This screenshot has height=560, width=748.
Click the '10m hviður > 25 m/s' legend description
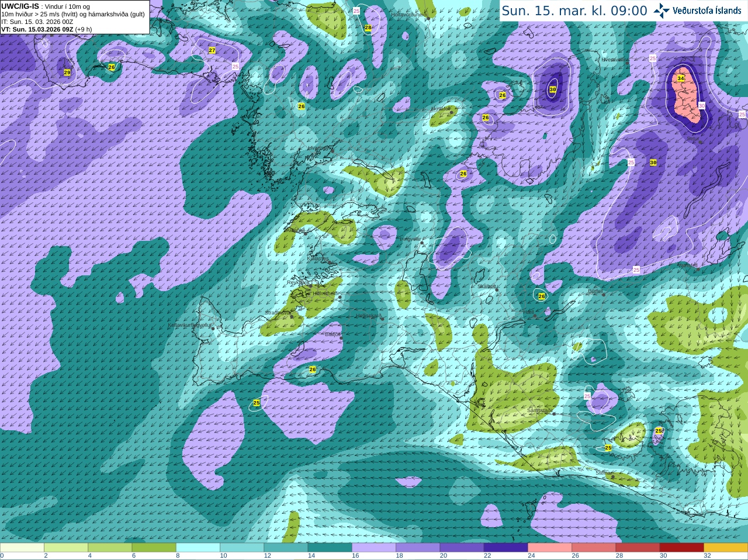coord(73,14)
